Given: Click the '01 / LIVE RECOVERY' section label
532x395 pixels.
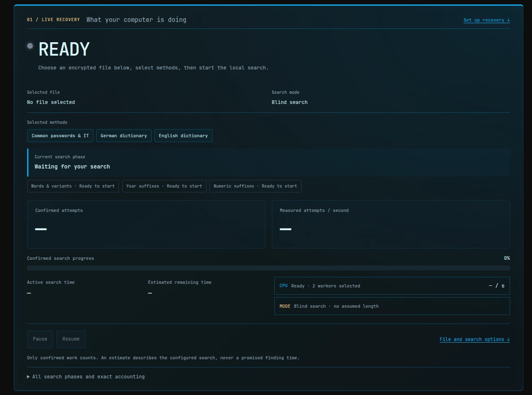Looking at the screenshot, I should coord(54,19).
